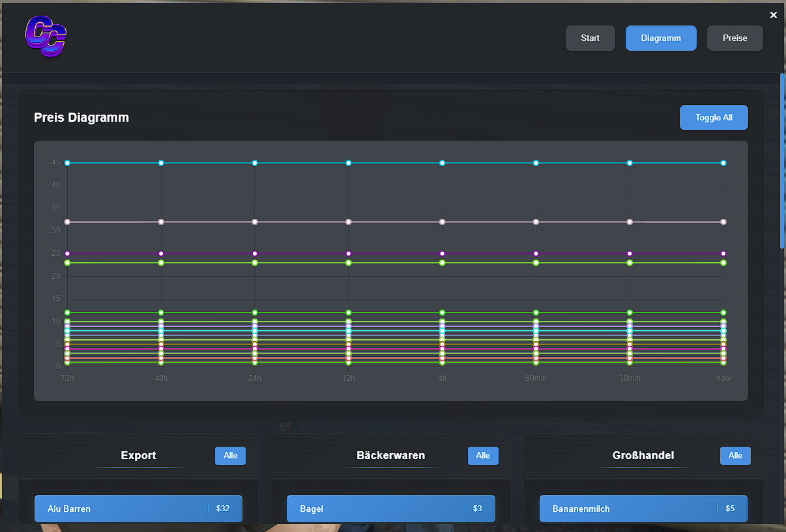Toggle all Bäckerwaren items with Alle

(x=483, y=456)
